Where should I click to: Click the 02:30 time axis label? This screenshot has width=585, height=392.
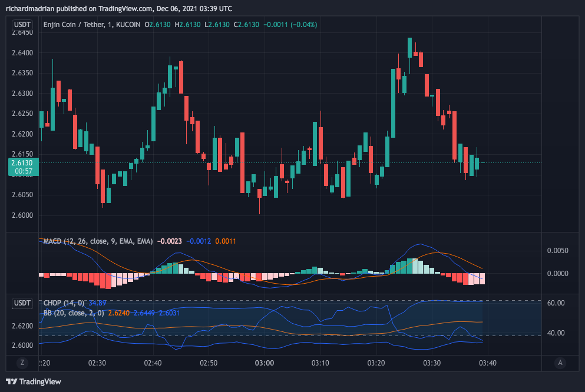97,363
